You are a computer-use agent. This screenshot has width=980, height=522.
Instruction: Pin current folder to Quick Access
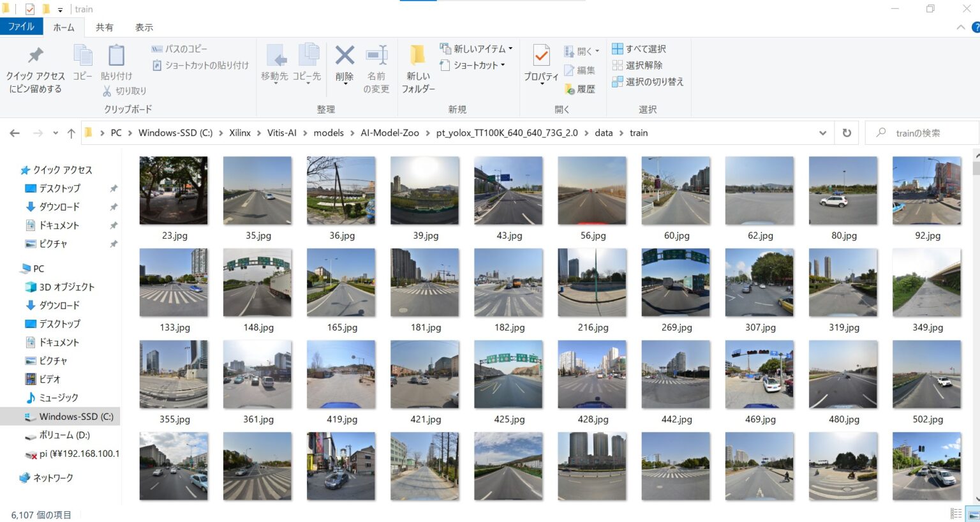click(x=35, y=68)
